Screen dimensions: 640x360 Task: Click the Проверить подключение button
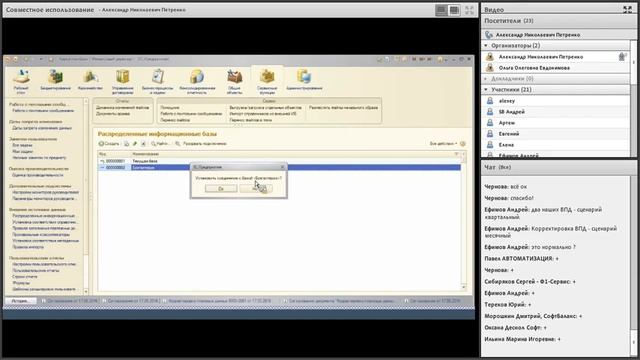tap(200, 144)
